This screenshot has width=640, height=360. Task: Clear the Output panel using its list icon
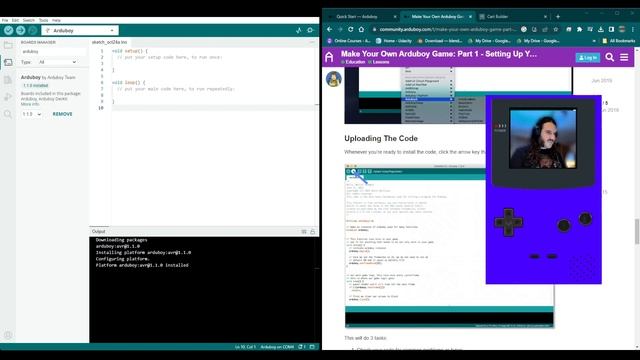tap(304, 231)
